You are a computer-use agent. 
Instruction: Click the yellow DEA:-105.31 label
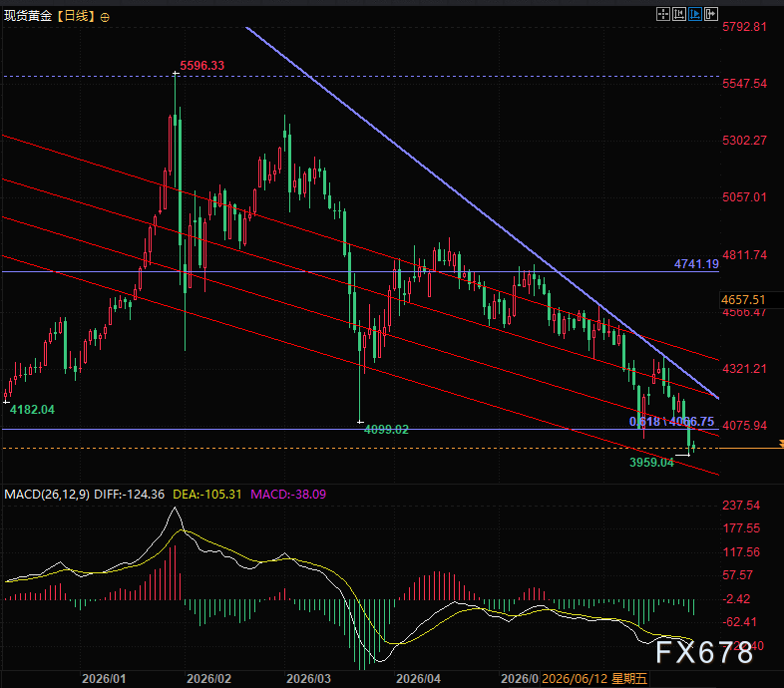(x=207, y=495)
